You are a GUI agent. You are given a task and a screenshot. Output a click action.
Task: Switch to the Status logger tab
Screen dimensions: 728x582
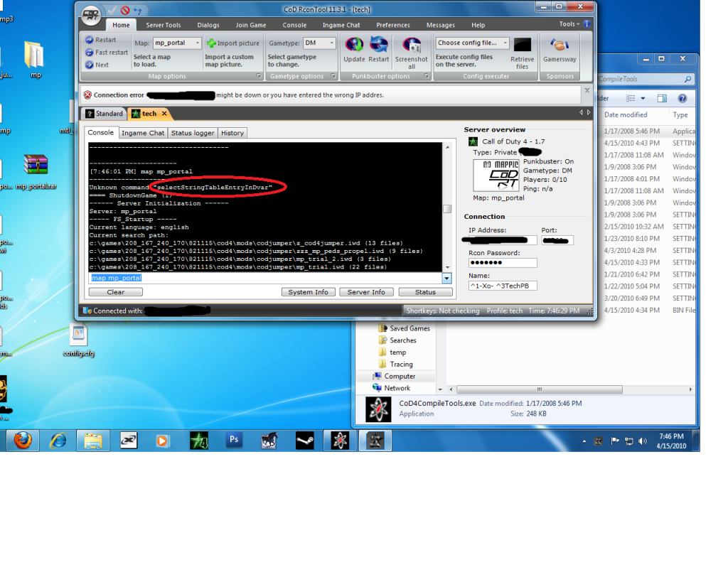[x=193, y=133]
